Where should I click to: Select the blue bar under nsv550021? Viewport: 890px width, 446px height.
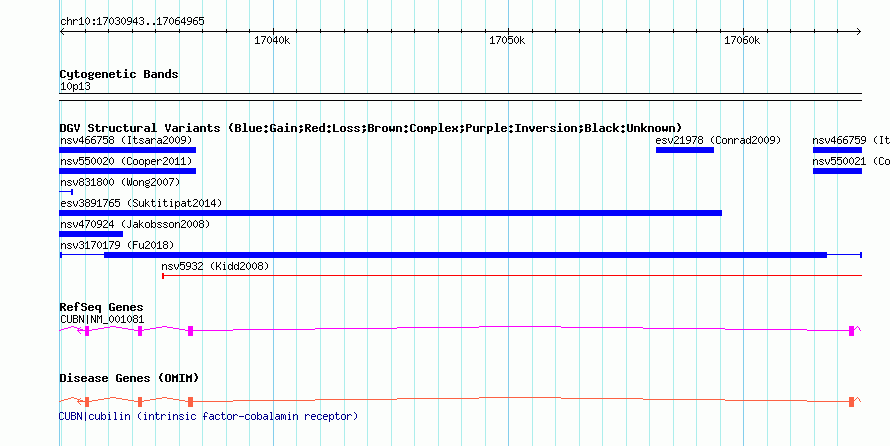[837, 171]
